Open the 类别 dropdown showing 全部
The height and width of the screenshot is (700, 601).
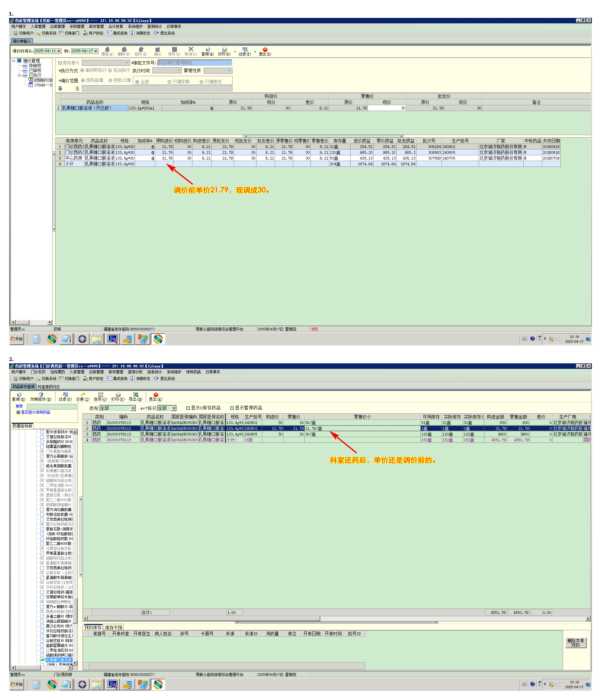click(133, 408)
